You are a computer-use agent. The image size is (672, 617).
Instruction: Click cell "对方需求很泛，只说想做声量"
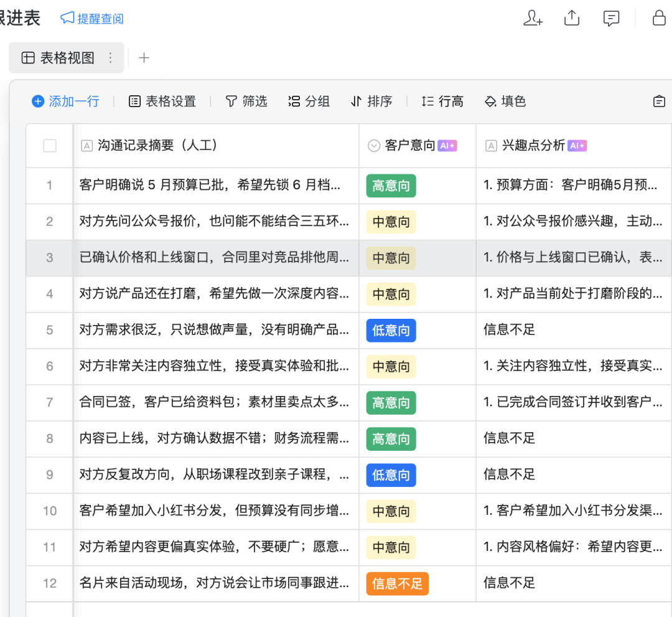pos(216,330)
